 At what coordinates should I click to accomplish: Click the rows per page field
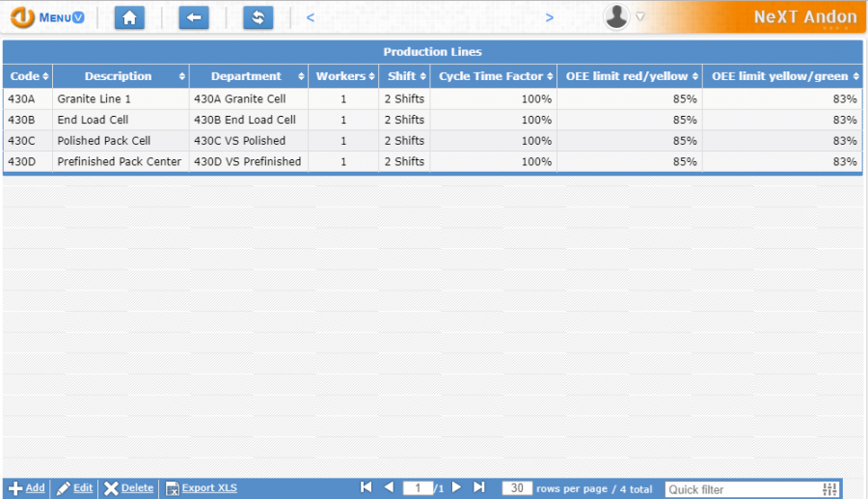click(x=517, y=488)
